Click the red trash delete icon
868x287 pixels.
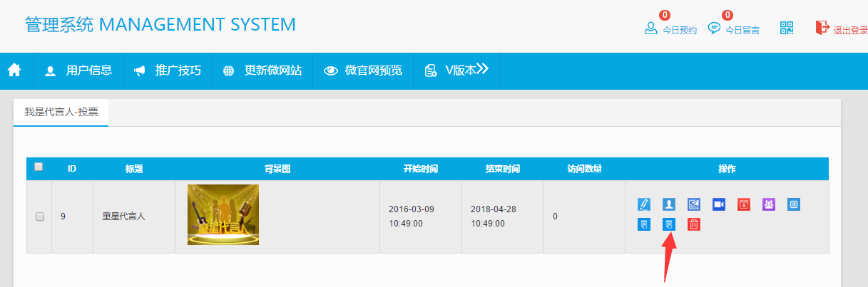[694, 224]
